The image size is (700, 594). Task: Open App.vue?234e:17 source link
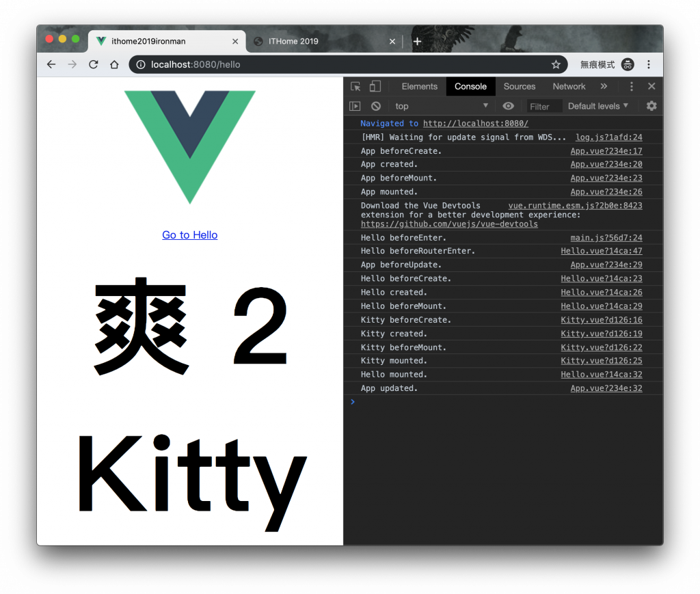pos(606,151)
